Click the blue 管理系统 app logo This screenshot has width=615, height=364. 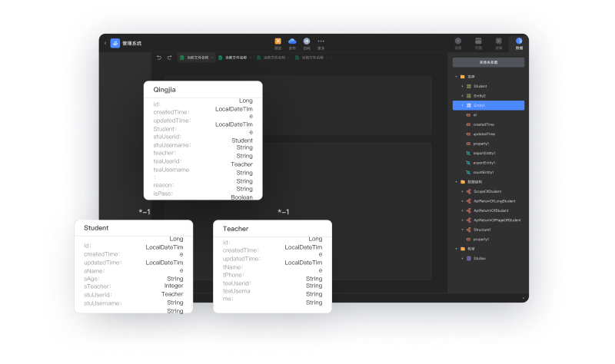point(115,43)
